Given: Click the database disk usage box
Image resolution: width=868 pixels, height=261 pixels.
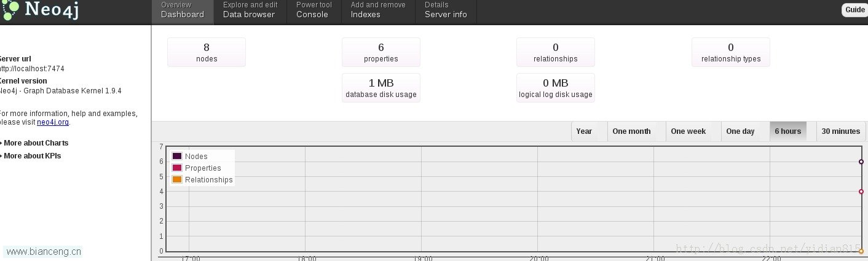Looking at the screenshot, I should 381,88.
